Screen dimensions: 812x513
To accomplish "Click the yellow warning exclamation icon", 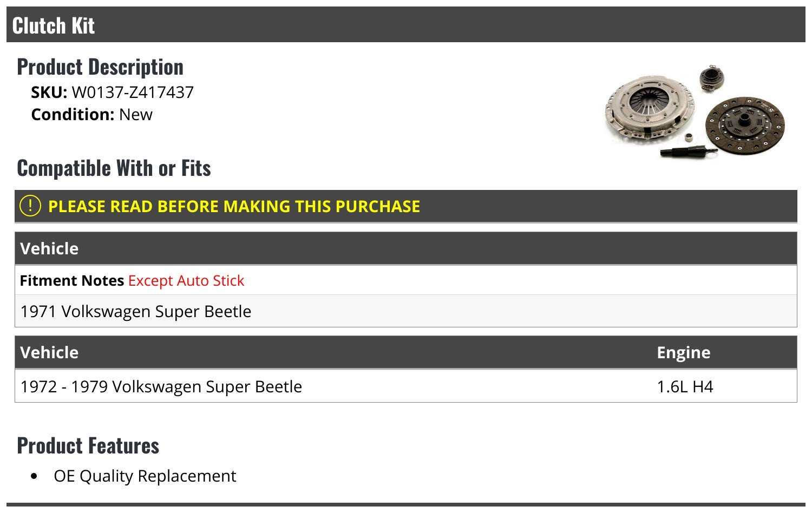I will 30,206.
